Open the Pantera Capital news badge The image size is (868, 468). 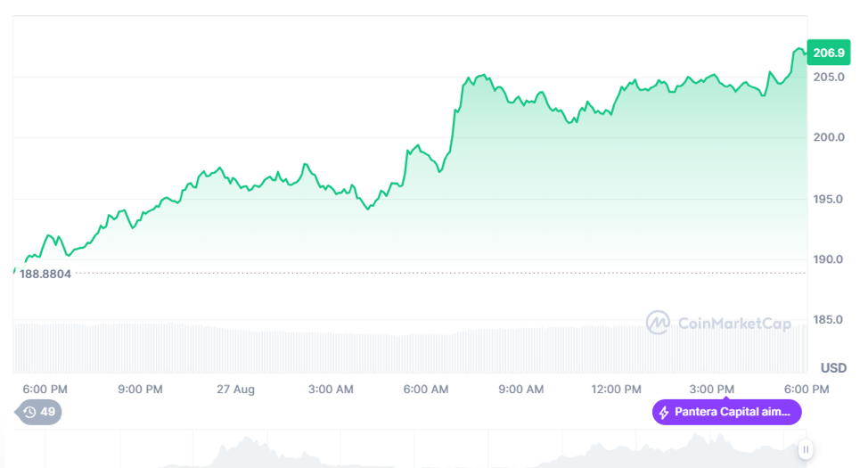[727, 412]
